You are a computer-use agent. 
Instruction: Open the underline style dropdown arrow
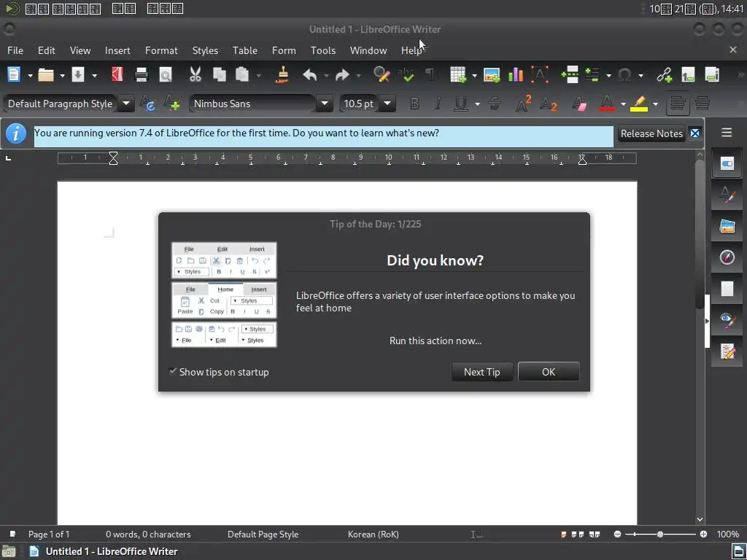coord(477,104)
